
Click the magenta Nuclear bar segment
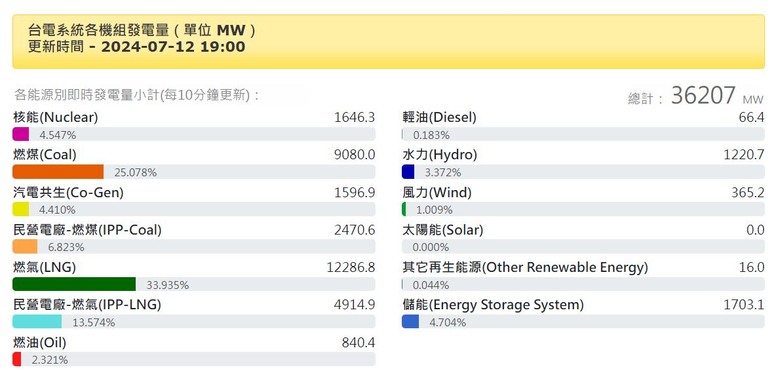pyautogui.click(x=21, y=134)
